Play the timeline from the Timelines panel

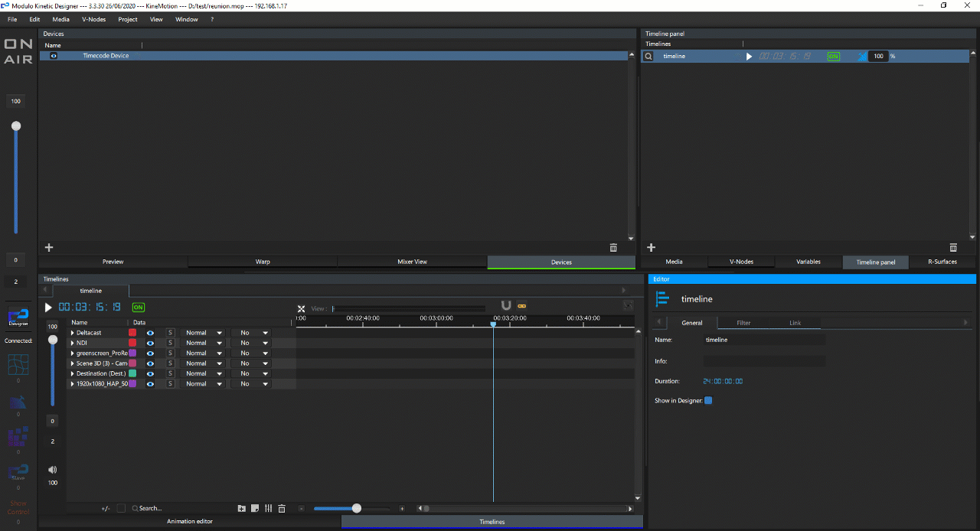48,307
